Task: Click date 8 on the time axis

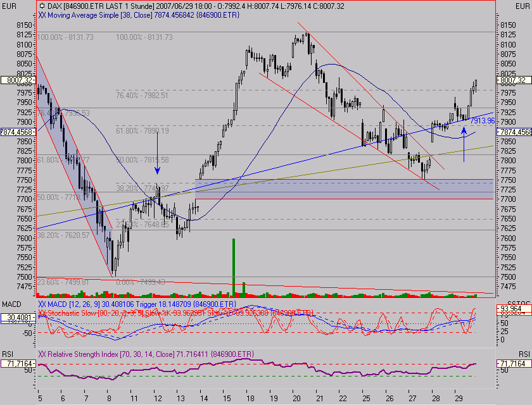Action: click(x=110, y=399)
